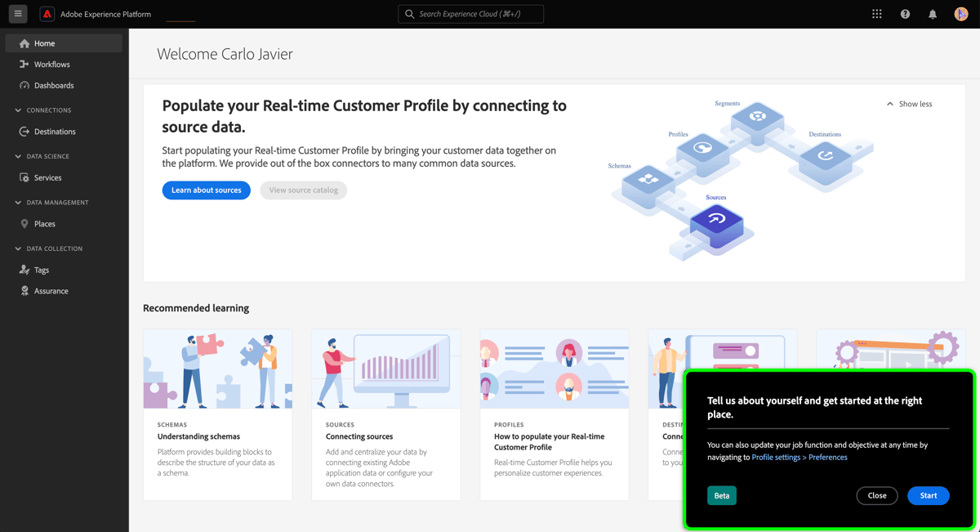This screenshot has width=980, height=532.
Task: Open the Understanding schemas card thumbnail
Action: 217,368
